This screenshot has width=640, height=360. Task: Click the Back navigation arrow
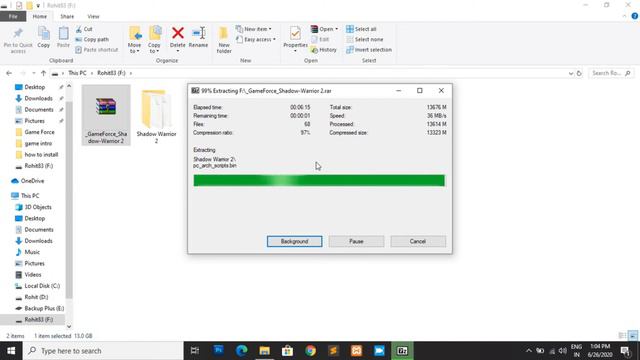9,73
